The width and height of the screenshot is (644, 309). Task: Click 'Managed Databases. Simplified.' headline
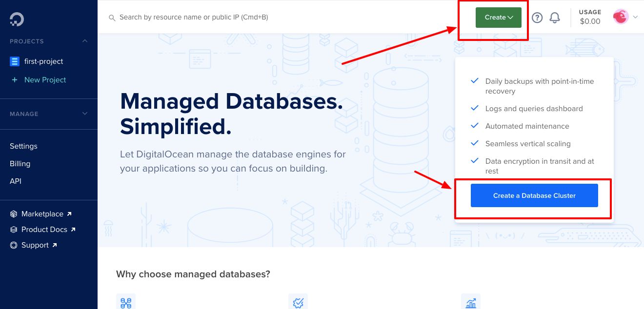[x=231, y=114]
